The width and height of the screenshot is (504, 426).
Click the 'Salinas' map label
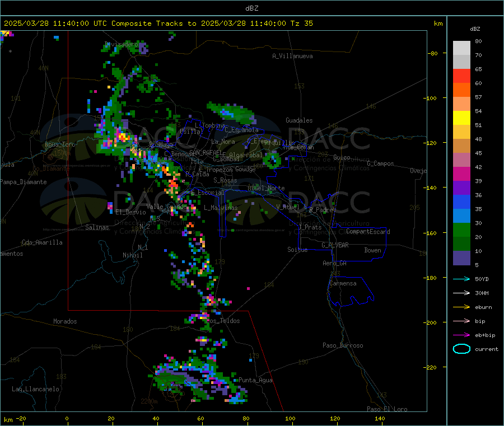(x=97, y=227)
